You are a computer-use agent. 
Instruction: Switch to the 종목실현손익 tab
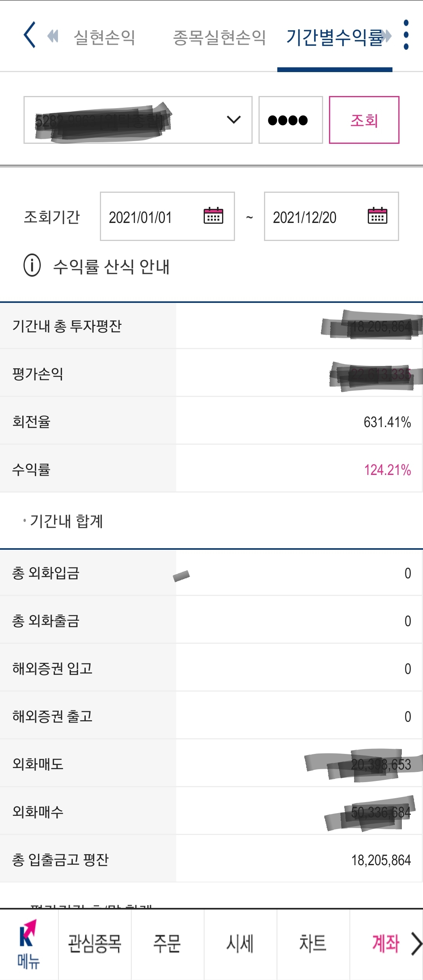[219, 38]
